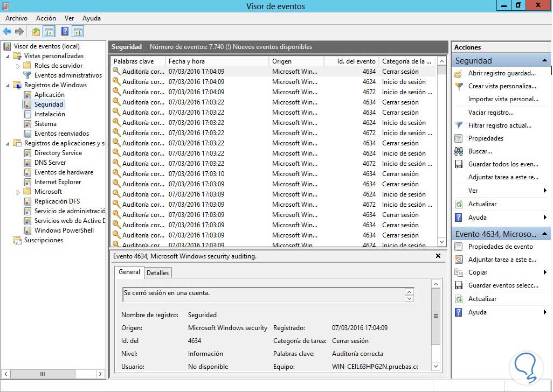Click Adjuntar tarea a este registro action
This screenshot has width=553, height=392.
pos(503,178)
